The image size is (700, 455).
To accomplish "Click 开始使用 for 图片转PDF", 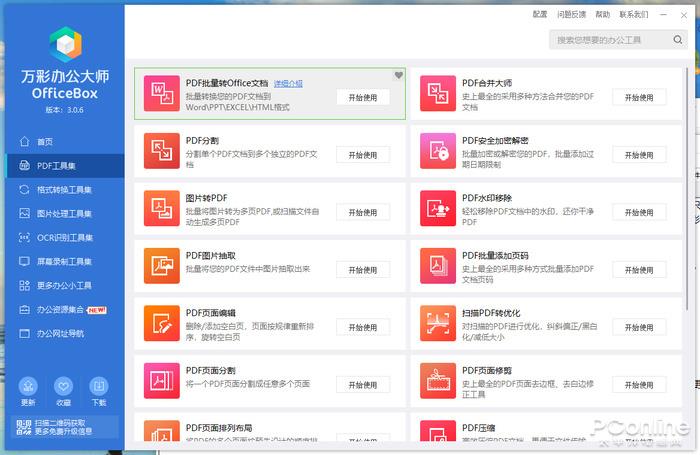I will [x=363, y=213].
